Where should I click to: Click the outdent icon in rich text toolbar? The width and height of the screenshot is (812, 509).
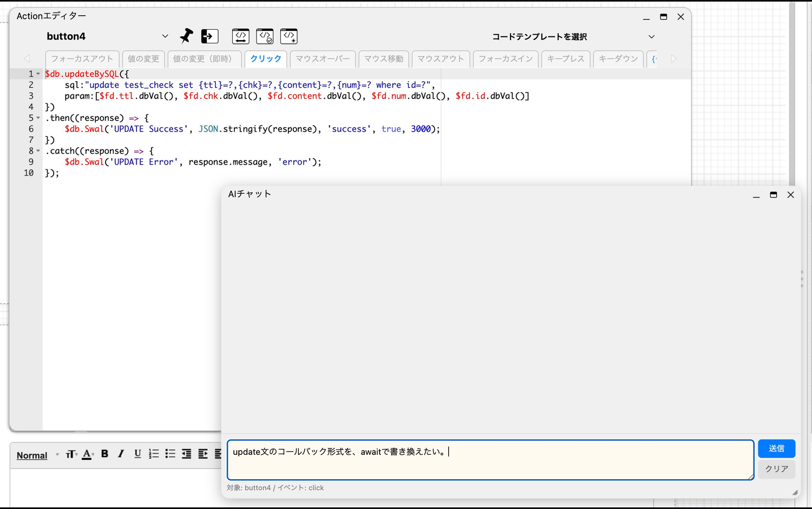tap(186, 454)
